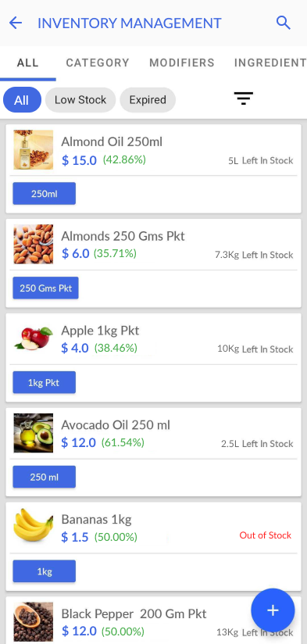Click the 250ml variant button for Almond Oil
Screen dimensions: 307x644
click(x=45, y=194)
